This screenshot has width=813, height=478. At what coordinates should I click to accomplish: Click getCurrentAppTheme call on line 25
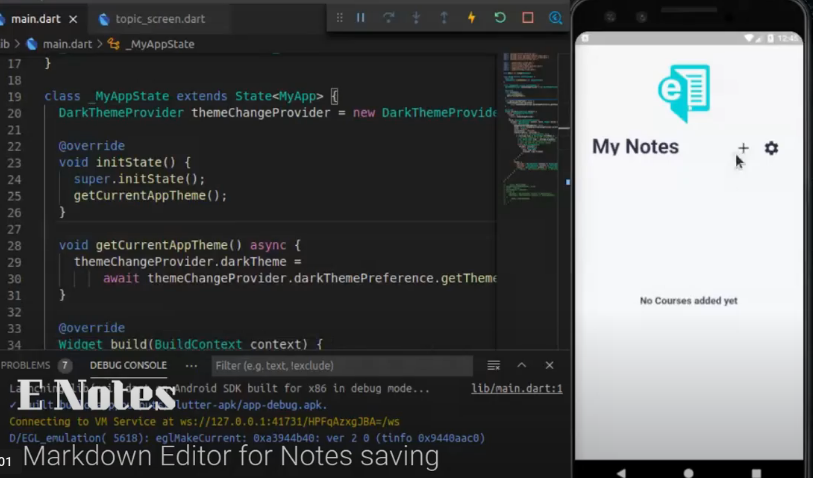(x=139, y=195)
